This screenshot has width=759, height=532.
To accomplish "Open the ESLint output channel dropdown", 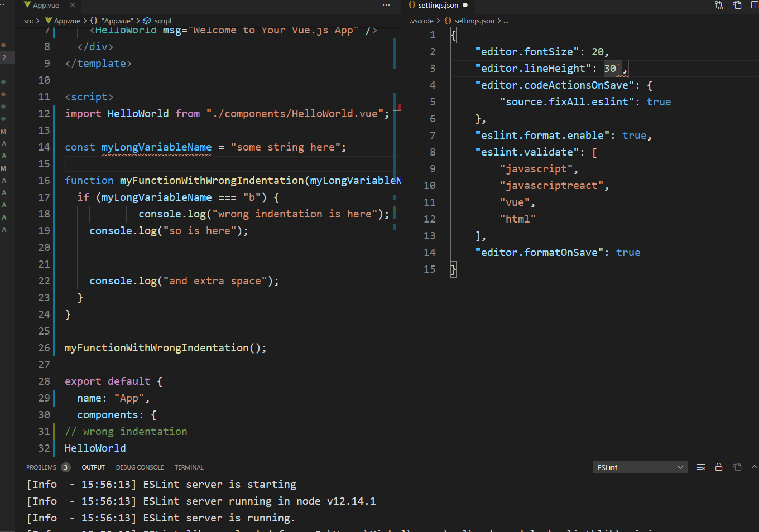I will [x=640, y=467].
